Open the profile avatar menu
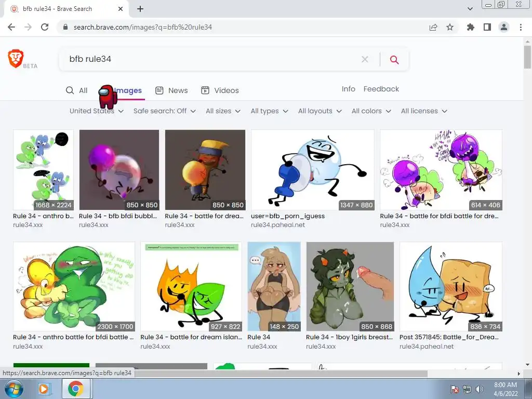Image resolution: width=532 pixels, height=399 pixels. pos(504,27)
